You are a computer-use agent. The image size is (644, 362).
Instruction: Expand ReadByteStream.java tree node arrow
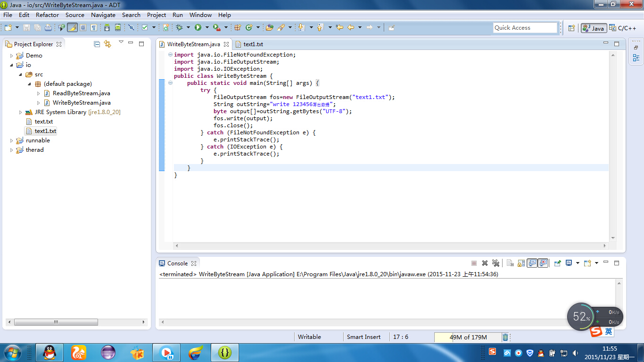(x=39, y=93)
